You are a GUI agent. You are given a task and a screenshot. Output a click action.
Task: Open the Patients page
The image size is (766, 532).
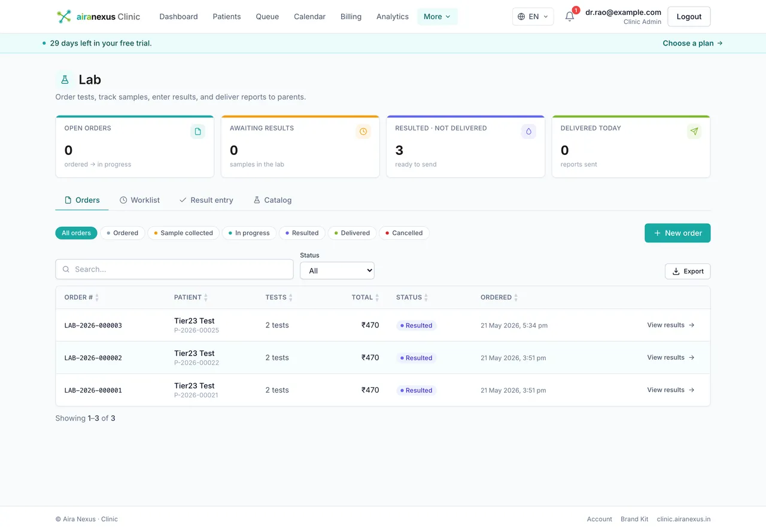(227, 17)
